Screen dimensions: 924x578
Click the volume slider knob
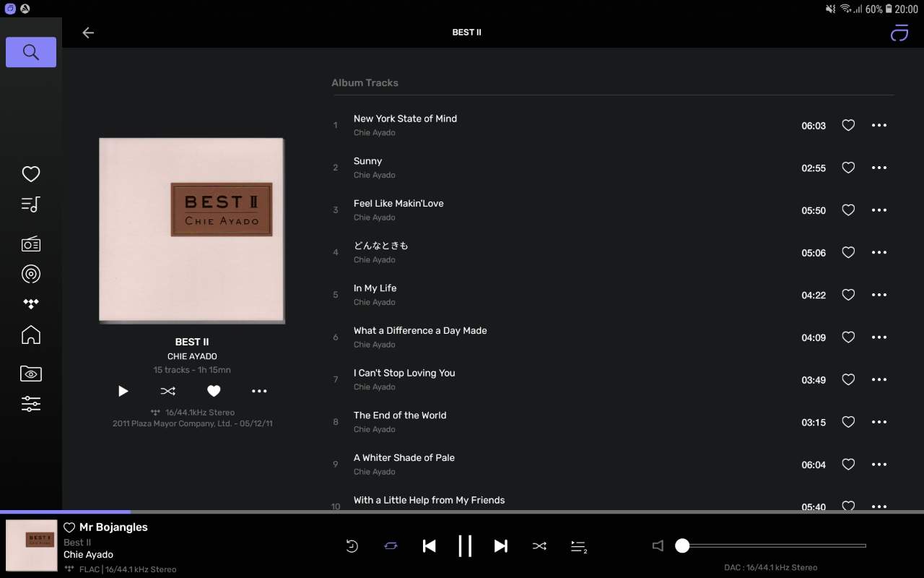point(682,546)
